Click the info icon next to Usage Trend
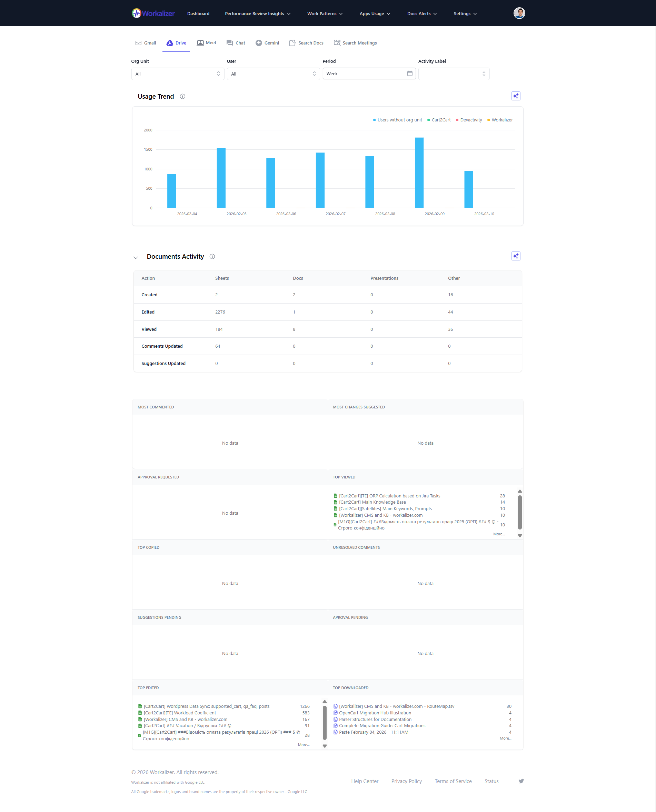656x812 pixels. (x=182, y=96)
